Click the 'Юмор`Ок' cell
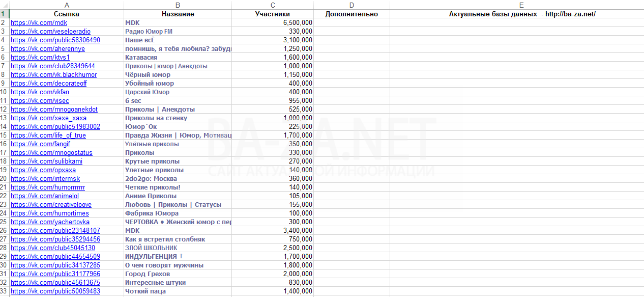 point(178,126)
